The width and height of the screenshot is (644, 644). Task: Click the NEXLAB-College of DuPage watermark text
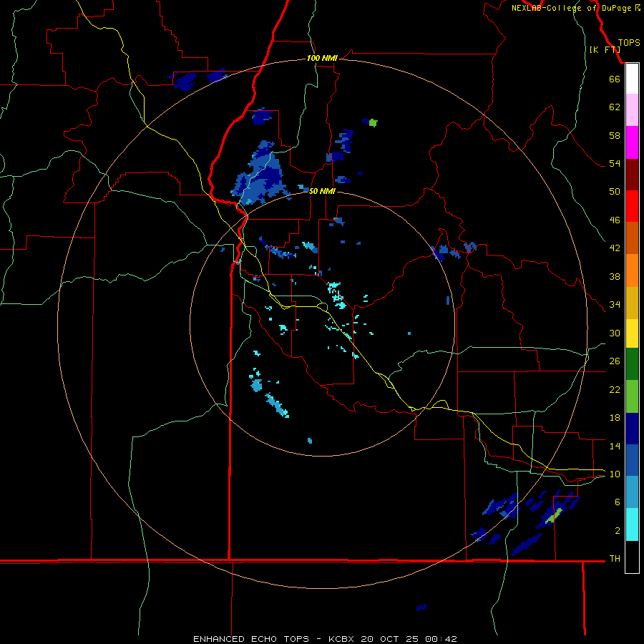click(x=575, y=8)
